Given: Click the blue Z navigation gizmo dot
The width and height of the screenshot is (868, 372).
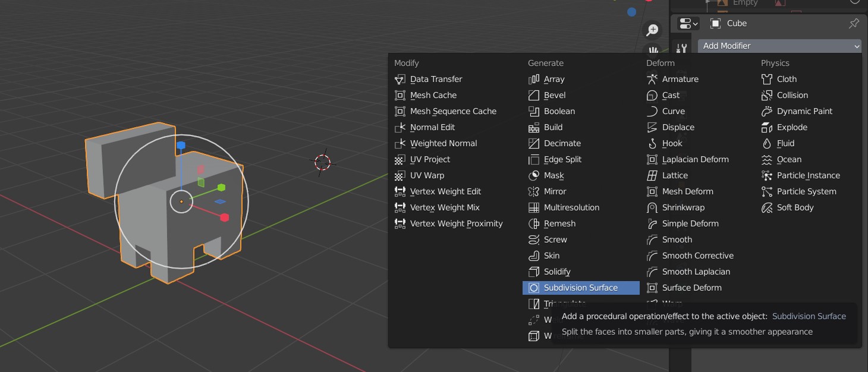Looking at the screenshot, I should point(631,12).
